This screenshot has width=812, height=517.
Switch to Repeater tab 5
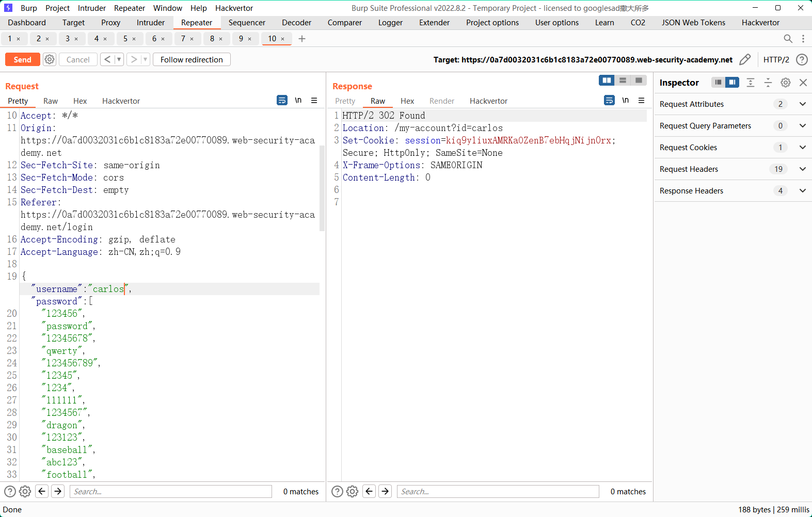click(125, 39)
